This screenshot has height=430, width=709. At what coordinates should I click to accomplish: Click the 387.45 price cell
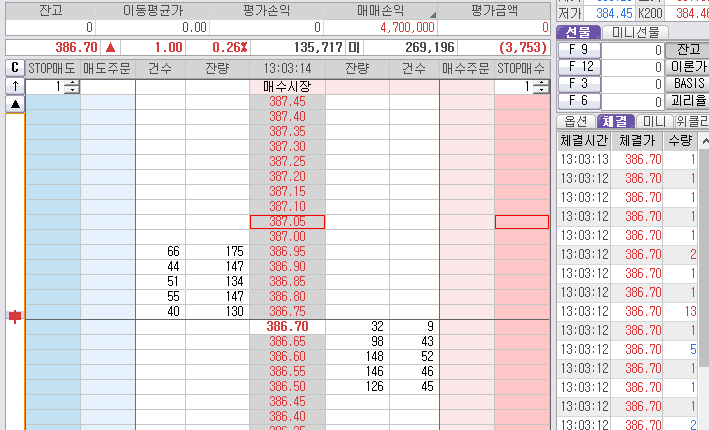[287, 101]
